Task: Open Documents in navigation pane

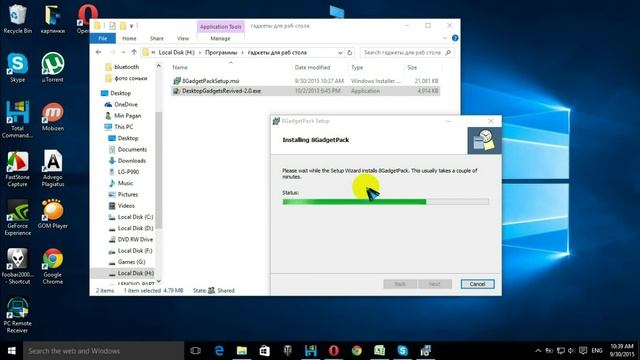Action: point(132,149)
